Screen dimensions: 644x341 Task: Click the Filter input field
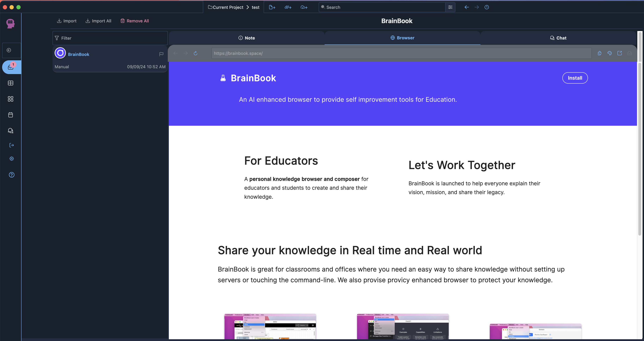point(110,38)
